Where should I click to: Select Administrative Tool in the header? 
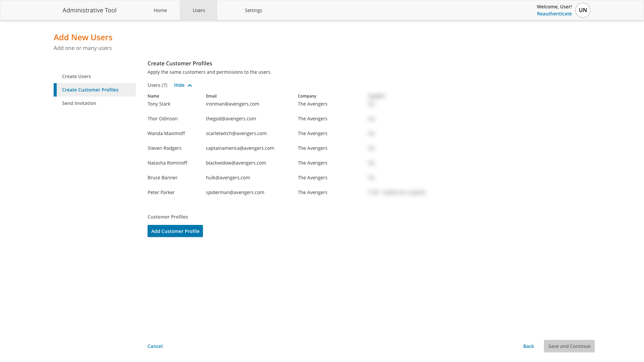tap(89, 10)
